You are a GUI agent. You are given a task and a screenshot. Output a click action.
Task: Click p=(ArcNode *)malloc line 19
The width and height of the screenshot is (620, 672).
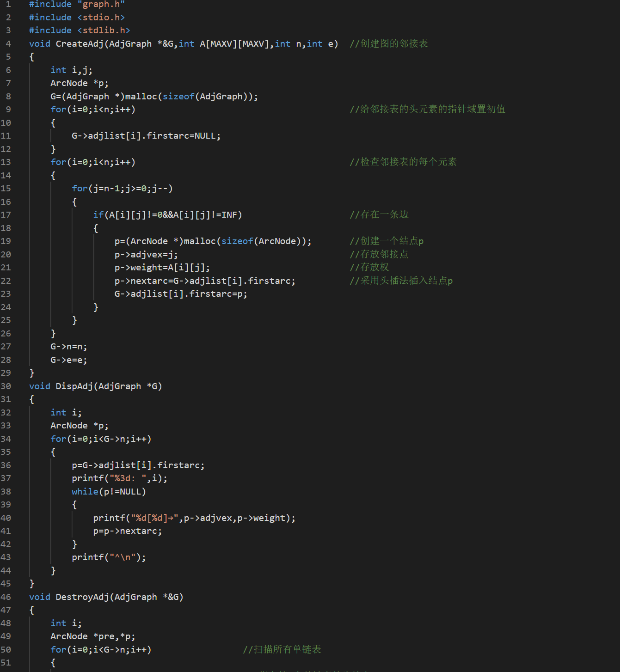(x=213, y=241)
